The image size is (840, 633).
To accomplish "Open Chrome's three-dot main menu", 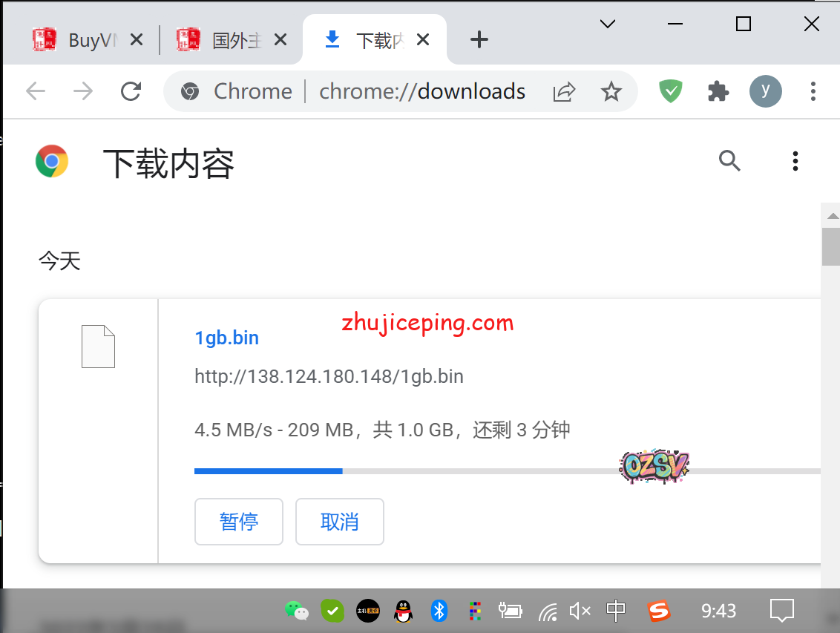I will [x=813, y=91].
